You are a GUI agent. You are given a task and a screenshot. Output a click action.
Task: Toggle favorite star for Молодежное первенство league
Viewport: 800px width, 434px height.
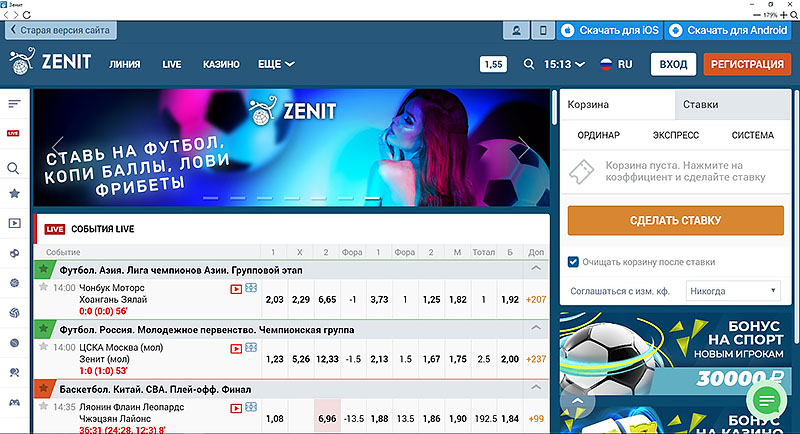click(44, 329)
